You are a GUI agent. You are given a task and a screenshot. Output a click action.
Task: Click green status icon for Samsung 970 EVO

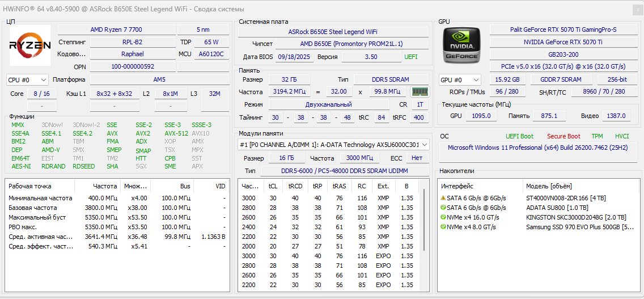tap(443, 226)
